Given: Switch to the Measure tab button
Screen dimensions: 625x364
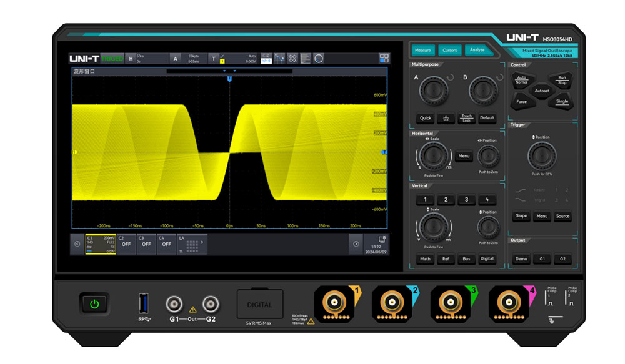Looking at the screenshot, I should point(422,50).
